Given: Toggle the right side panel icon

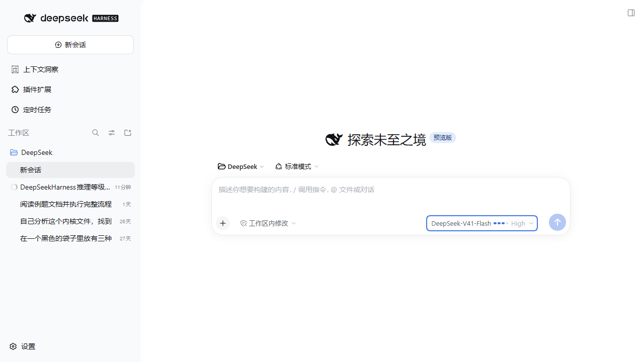Looking at the screenshot, I should [x=631, y=13].
